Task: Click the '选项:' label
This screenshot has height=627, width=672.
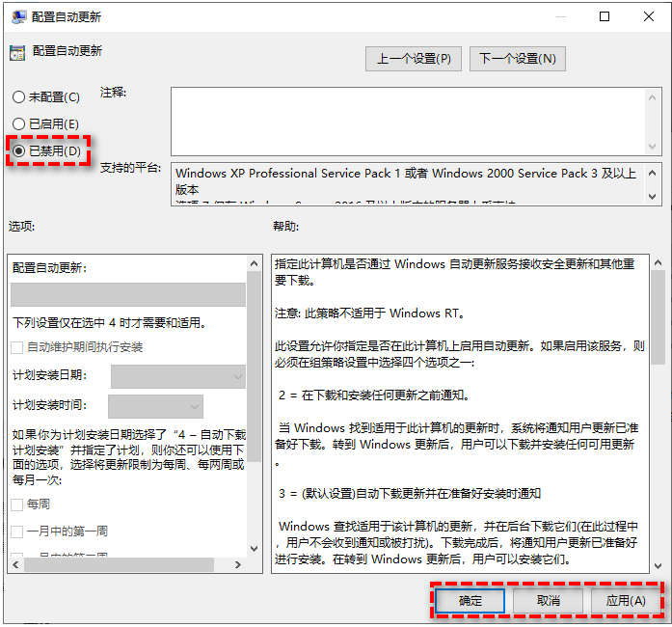Action: pos(21,226)
